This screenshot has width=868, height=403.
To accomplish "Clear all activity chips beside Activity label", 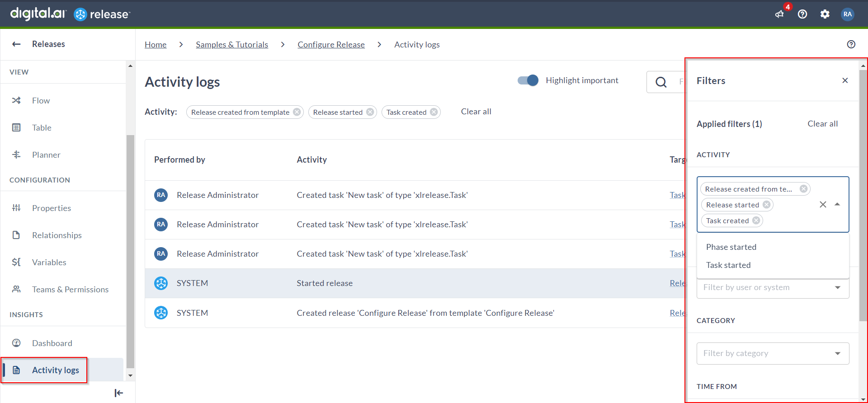I will [476, 112].
